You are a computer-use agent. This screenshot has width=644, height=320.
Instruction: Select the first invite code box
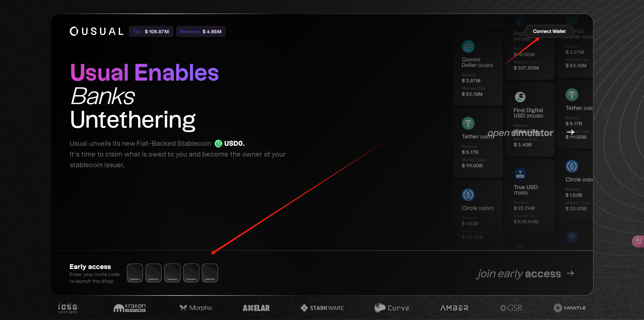(135, 273)
